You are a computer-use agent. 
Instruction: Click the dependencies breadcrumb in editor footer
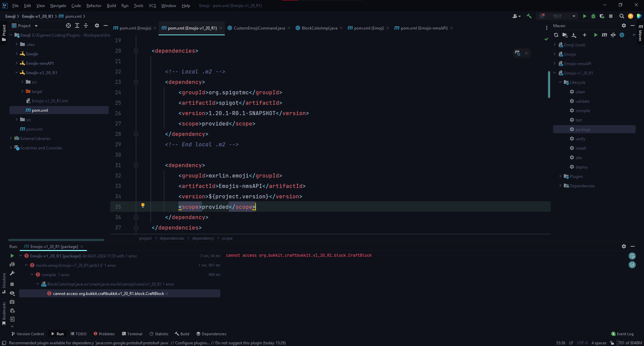tap(172, 238)
